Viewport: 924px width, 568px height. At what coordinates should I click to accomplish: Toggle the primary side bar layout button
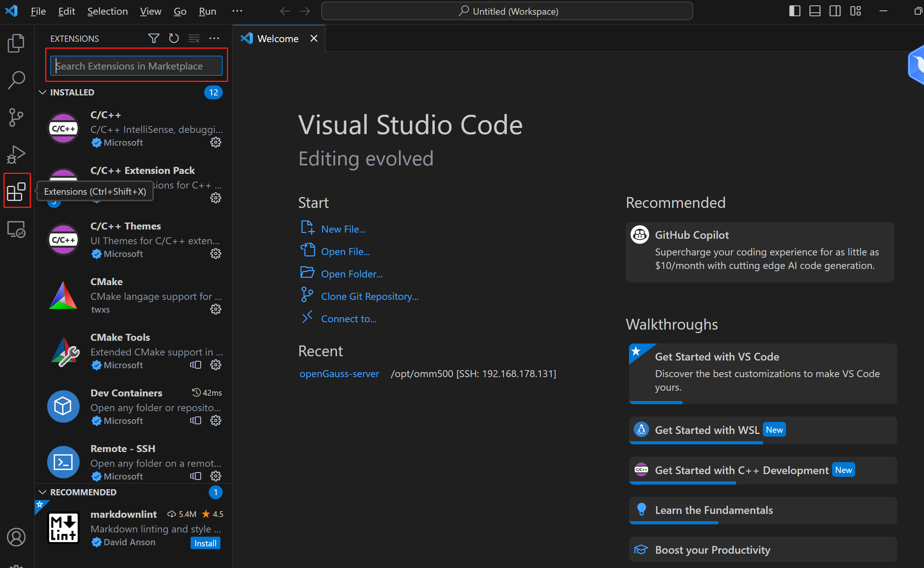pyautogui.click(x=794, y=11)
